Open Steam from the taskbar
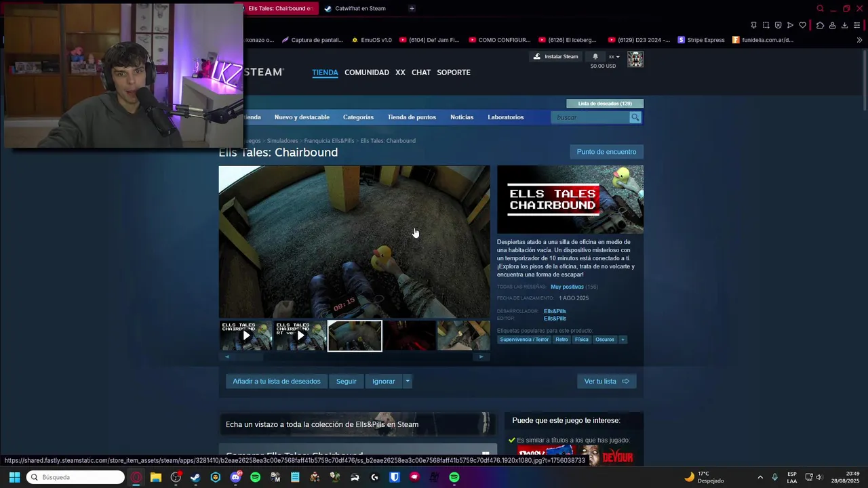This screenshot has width=868, height=488. pos(195,477)
